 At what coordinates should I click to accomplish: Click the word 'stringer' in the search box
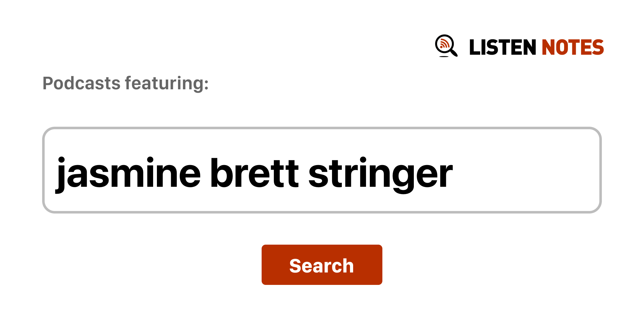(x=380, y=173)
